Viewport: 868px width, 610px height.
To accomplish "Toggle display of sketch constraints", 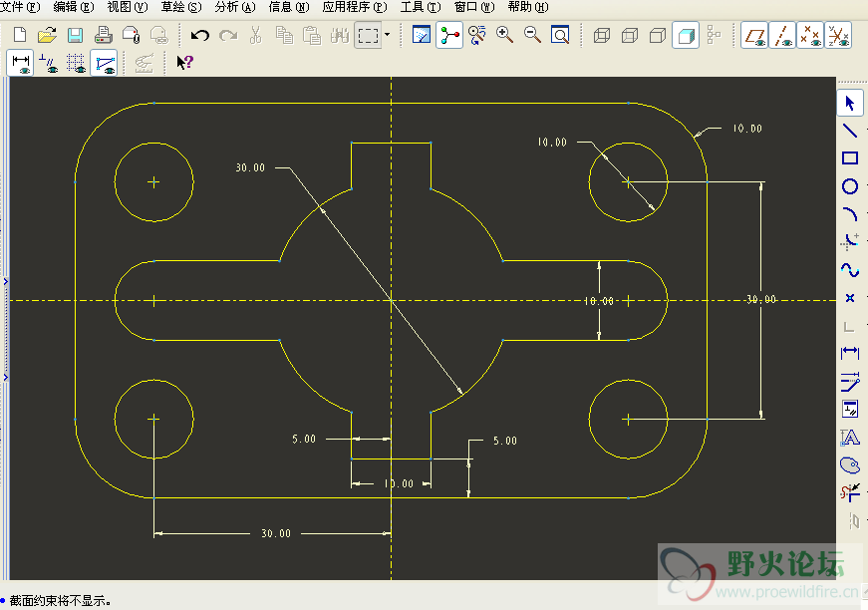I will point(48,63).
